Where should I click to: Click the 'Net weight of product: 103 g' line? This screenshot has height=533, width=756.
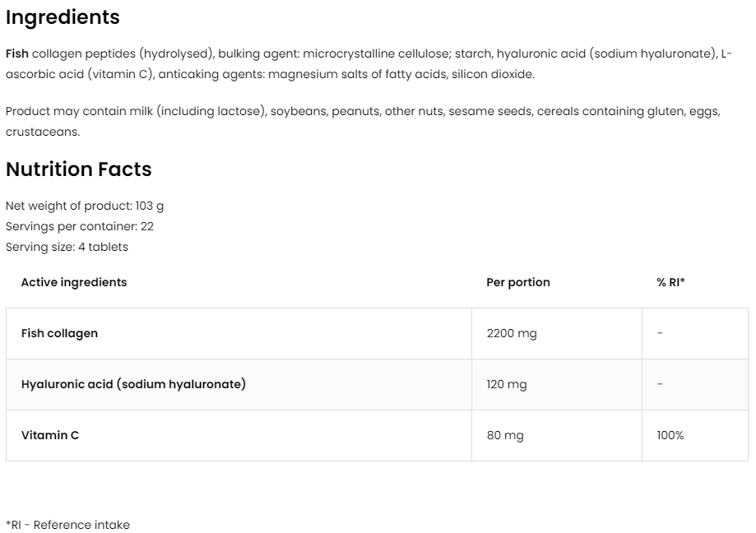point(85,206)
